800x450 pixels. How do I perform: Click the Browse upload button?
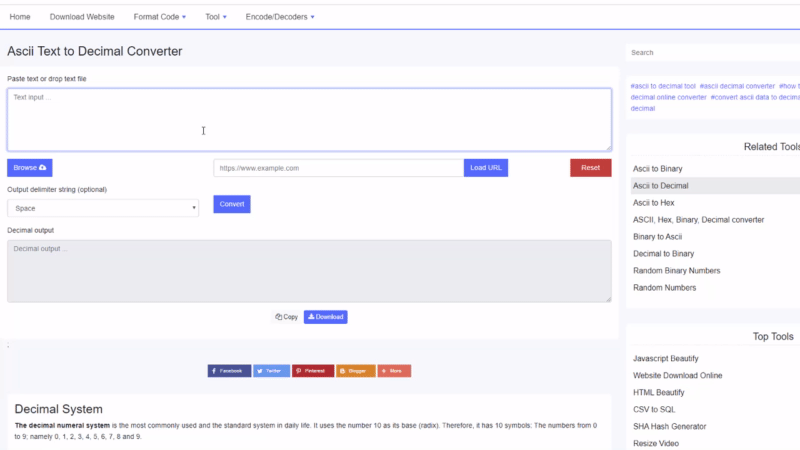point(30,168)
